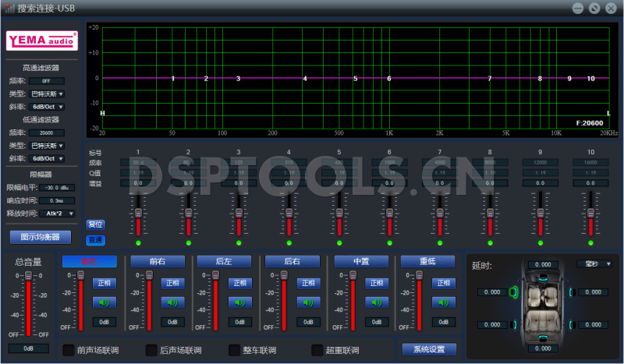
Task: Open delay unit 毫秒 dropdown
Action: [x=594, y=264]
